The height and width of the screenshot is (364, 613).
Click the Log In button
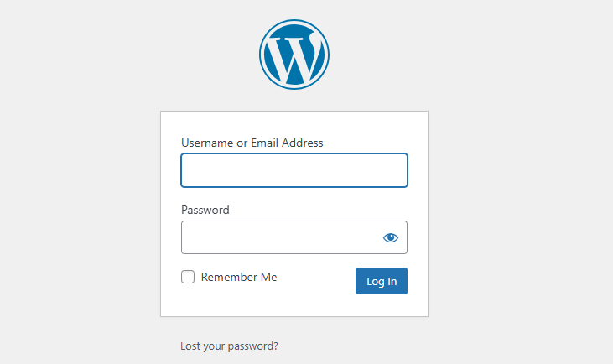pyautogui.click(x=382, y=281)
